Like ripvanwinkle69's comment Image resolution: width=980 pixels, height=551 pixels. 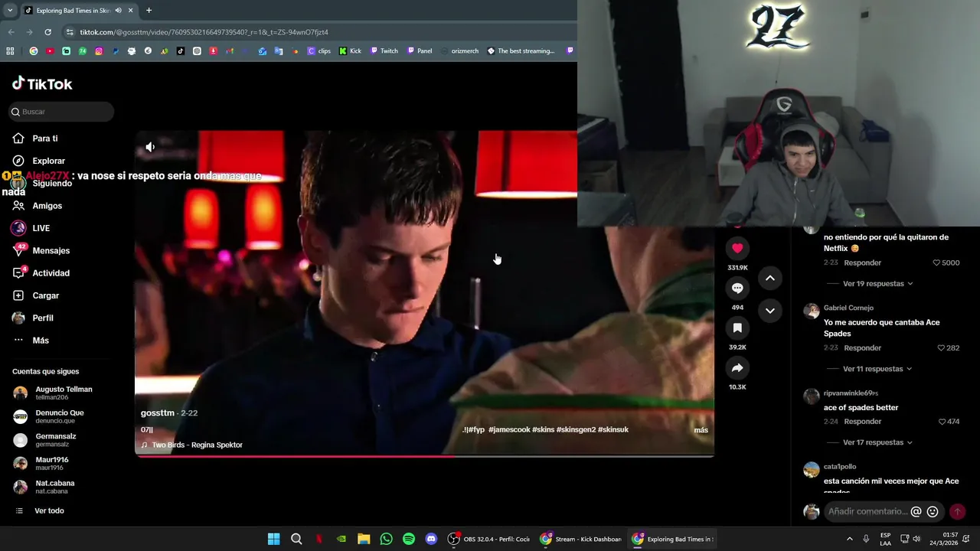coord(942,422)
